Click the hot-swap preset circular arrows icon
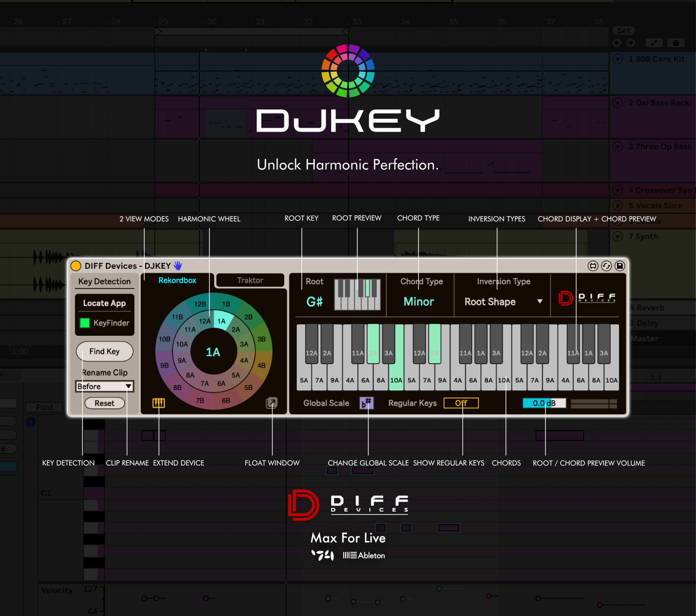Viewport: 696px width, 616px height. pos(607,266)
